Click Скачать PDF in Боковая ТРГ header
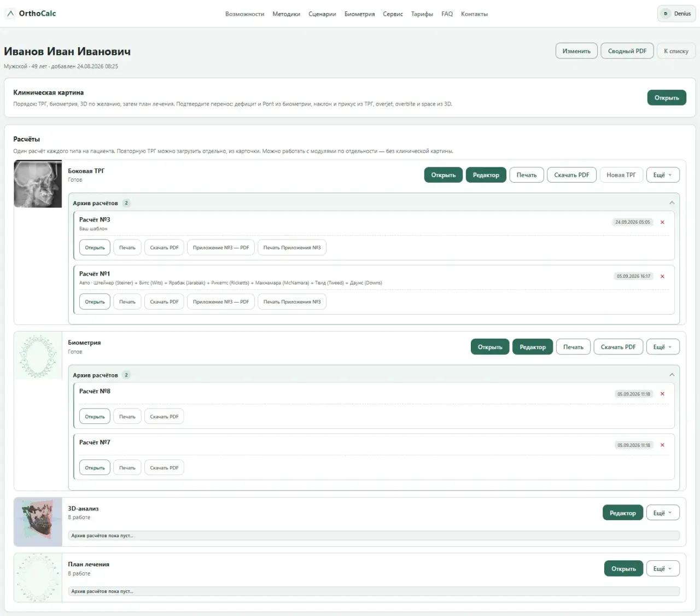 tap(571, 175)
